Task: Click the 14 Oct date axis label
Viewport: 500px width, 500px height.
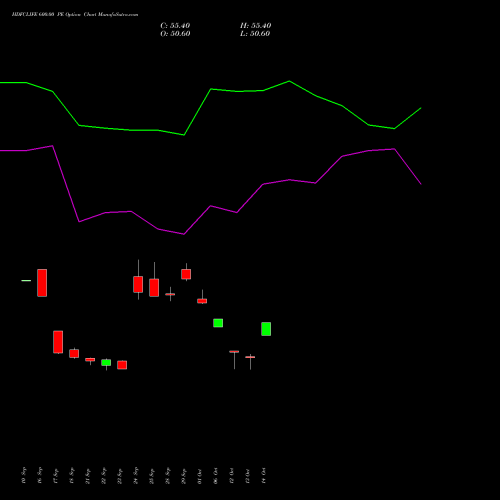Action: click(x=264, y=476)
